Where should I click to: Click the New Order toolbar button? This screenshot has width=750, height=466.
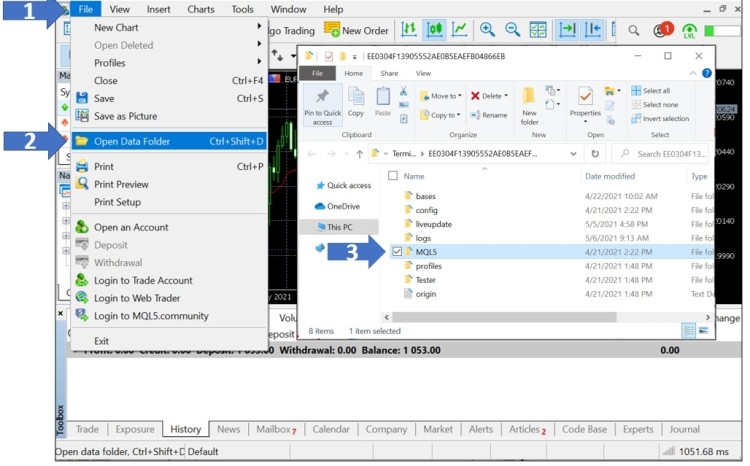357,30
